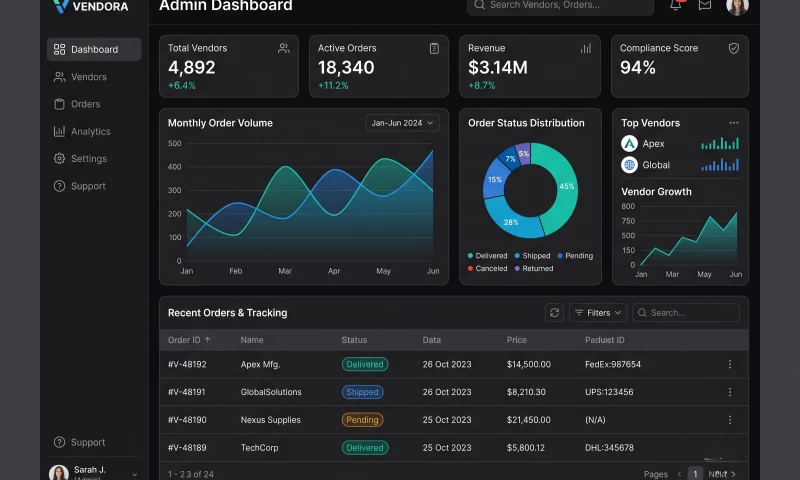
Task: Click the Total Vendors people icon
Action: pyautogui.click(x=284, y=48)
